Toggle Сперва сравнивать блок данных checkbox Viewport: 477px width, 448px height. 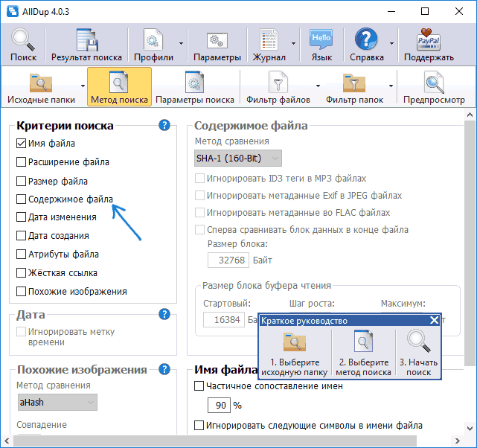[x=199, y=230]
